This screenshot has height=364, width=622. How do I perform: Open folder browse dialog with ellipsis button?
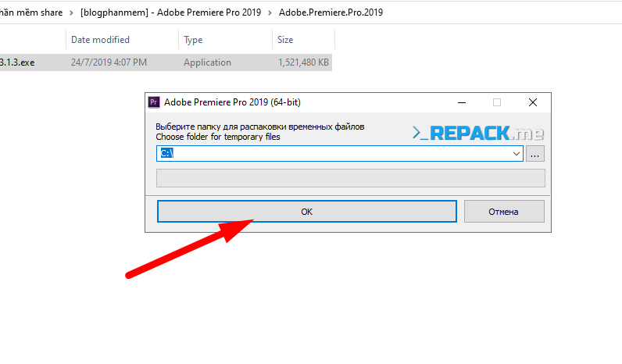pyautogui.click(x=535, y=153)
